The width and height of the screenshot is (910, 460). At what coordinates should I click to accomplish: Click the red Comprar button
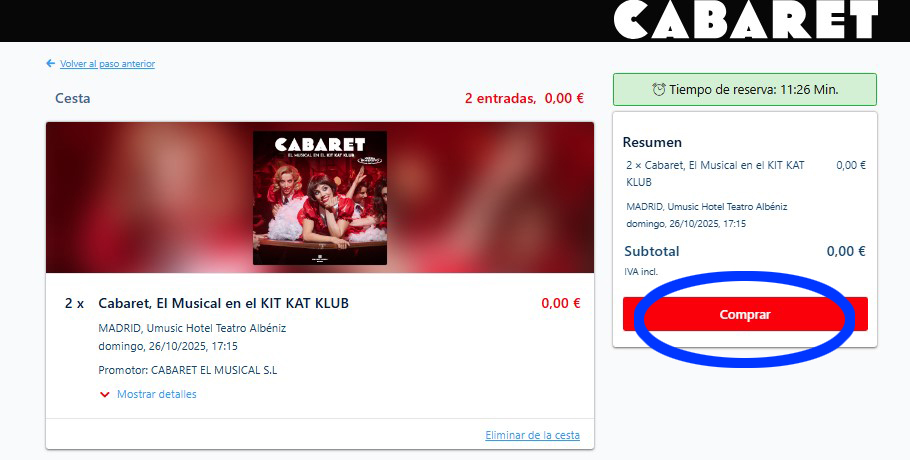(x=745, y=314)
